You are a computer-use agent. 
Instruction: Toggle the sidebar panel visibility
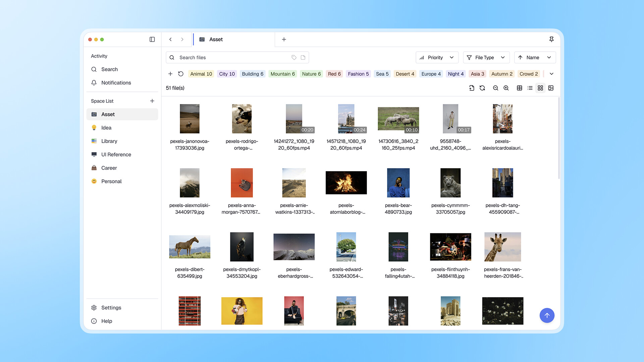pos(152,40)
